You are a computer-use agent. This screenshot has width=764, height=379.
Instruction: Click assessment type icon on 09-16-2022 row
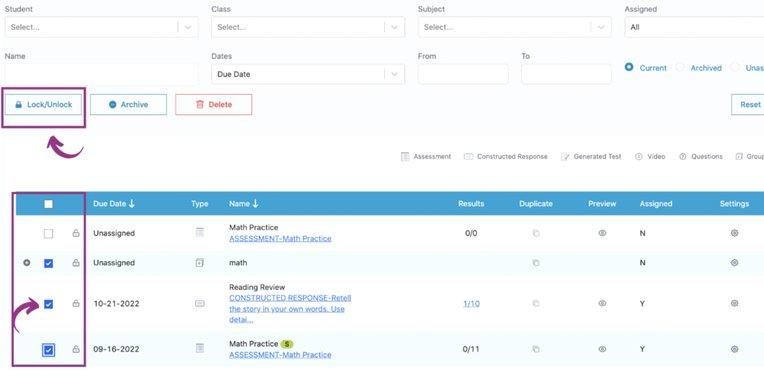click(x=200, y=348)
